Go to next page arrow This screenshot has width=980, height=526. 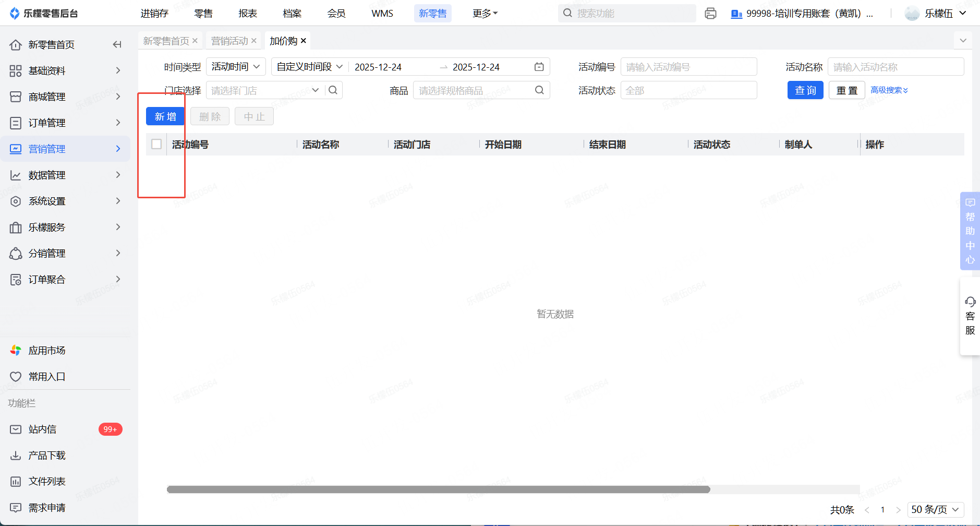[898, 510]
